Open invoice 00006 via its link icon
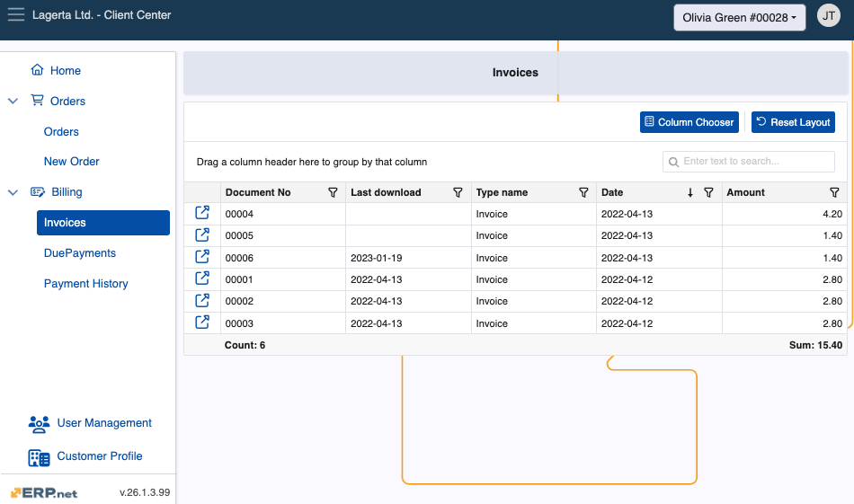 tap(202, 257)
